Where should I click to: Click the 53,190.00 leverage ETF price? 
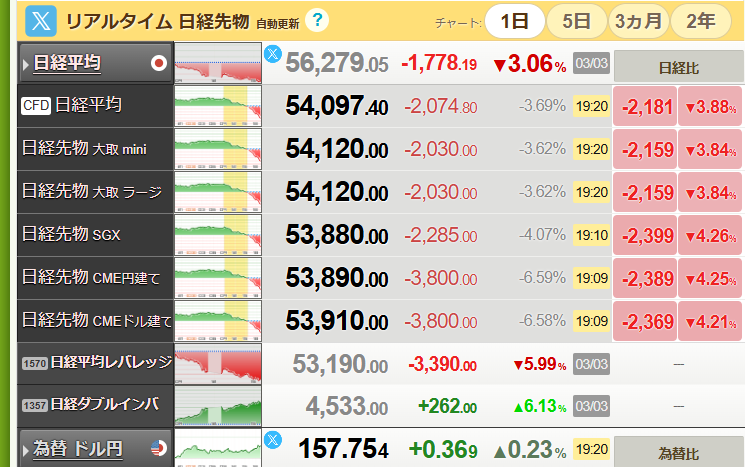tap(340, 364)
